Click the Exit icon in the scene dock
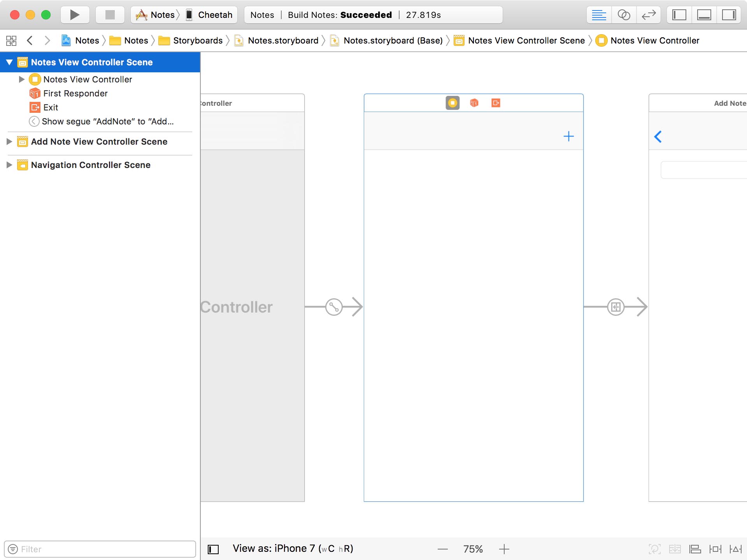747x560 pixels. click(x=496, y=103)
